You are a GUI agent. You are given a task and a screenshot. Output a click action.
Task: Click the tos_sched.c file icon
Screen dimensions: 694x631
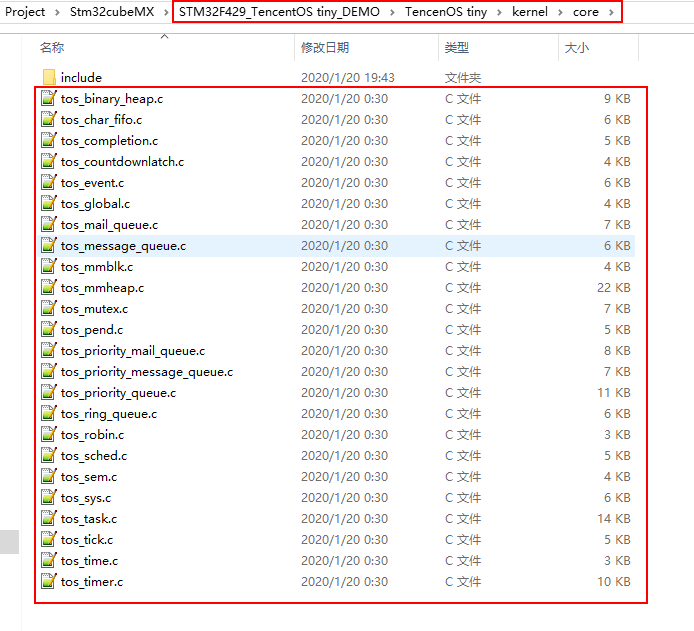click(x=49, y=456)
